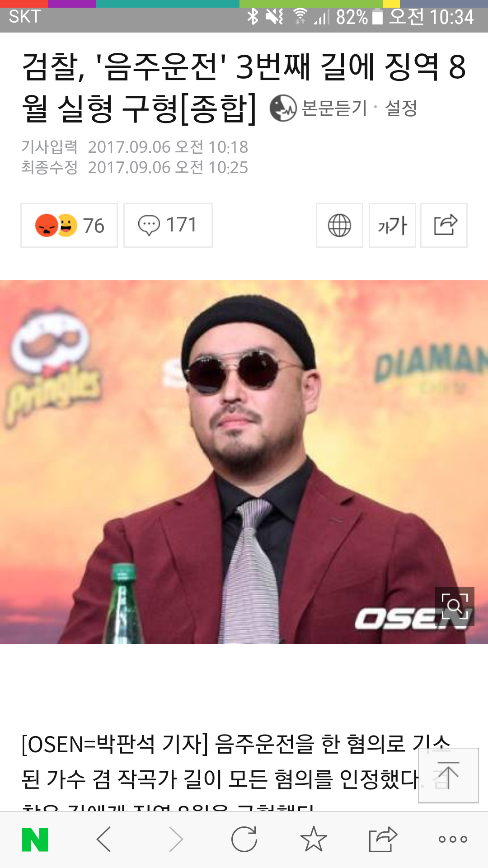Go back with the left arrow
Image resolution: width=488 pixels, height=868 pixels.
coord(104,840)
